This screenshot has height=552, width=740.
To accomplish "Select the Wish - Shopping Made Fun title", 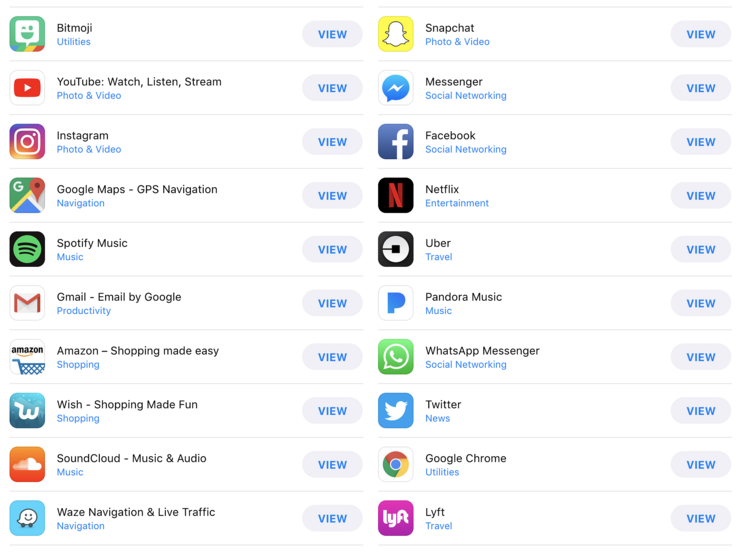I will [x=127, y=404].
